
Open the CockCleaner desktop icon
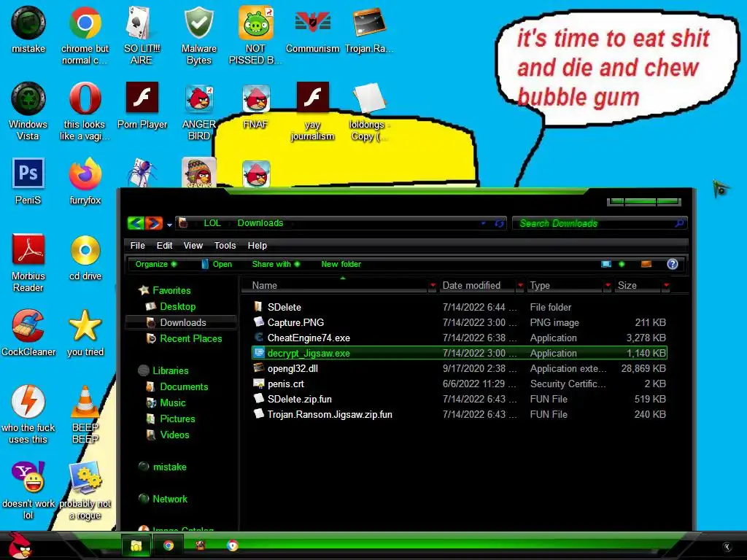click(x=28, y=332)
